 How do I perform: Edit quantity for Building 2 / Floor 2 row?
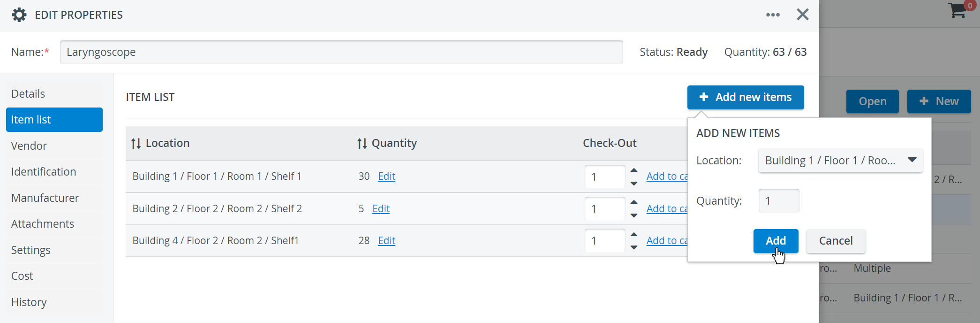pos(381,208)
